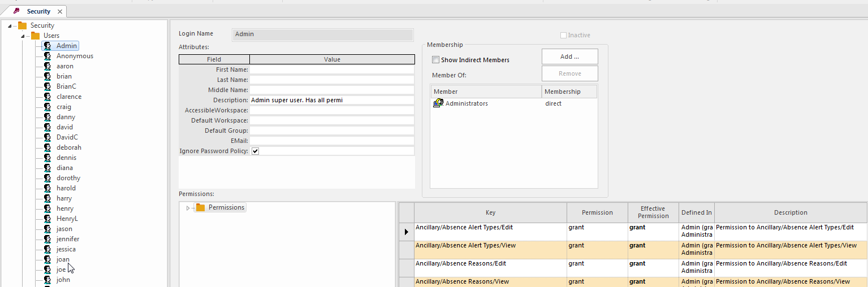This screenshot has height=287, width=868.
Task: Click the Permissions folder icon
Action: tap(201, 207)
